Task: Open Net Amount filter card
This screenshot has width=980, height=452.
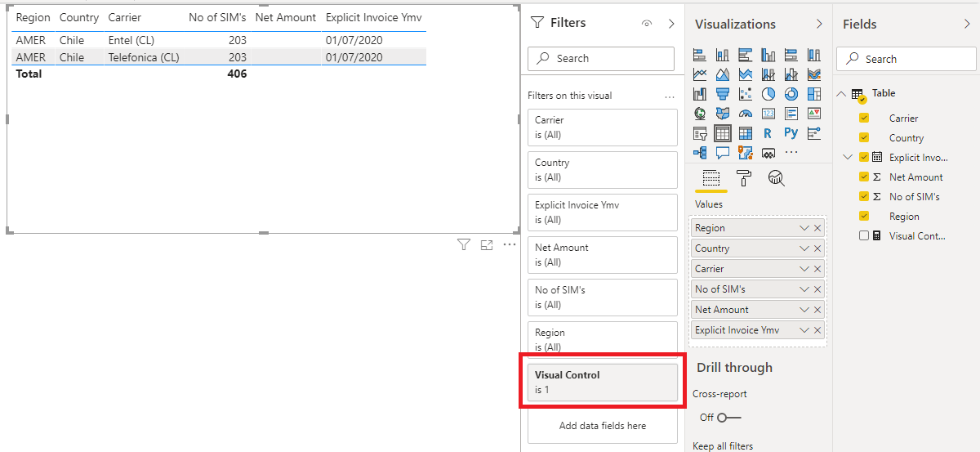Action: 603,255
